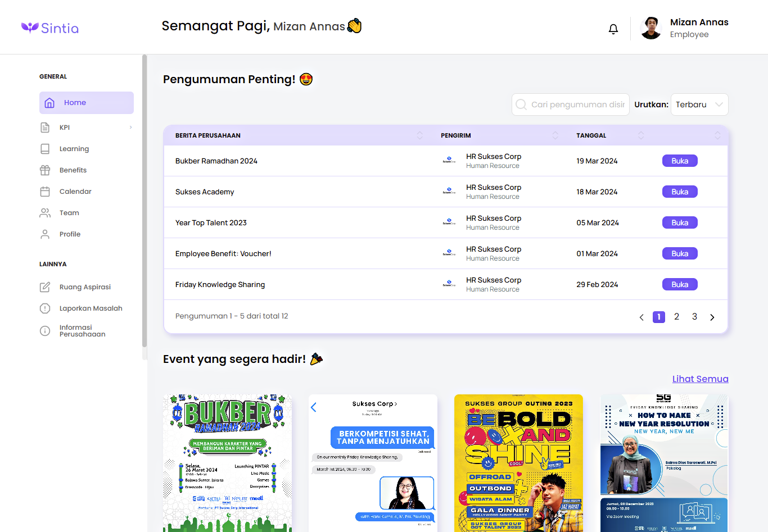This screenshot has width=768, height=532.
Task: Sort the Tanggal column
Action: 641,135
